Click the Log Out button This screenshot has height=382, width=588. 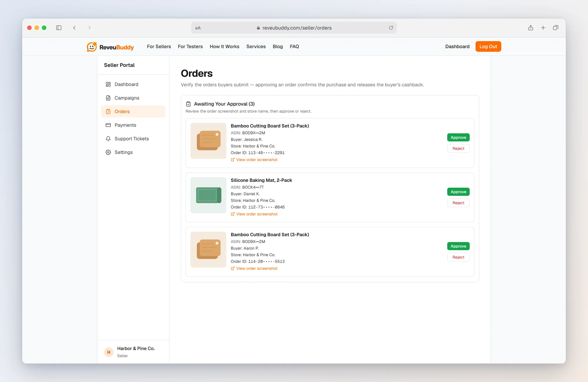tap(488, 46)
